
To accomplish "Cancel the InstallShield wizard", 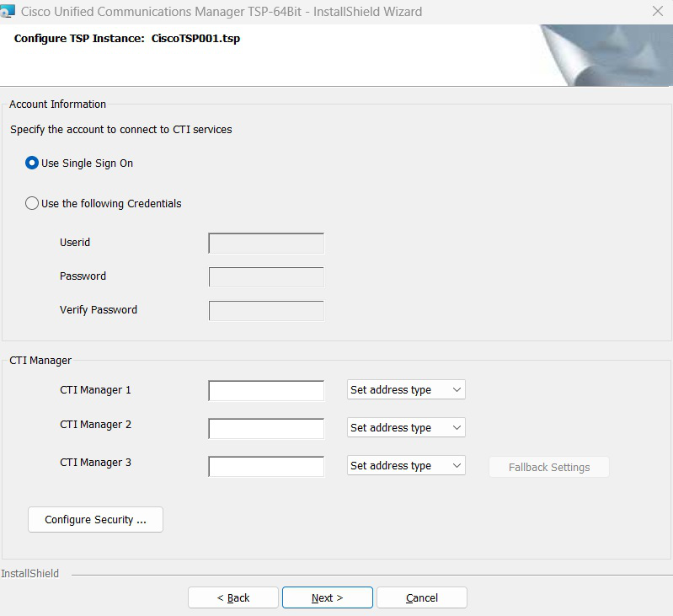I will (422, 597).
